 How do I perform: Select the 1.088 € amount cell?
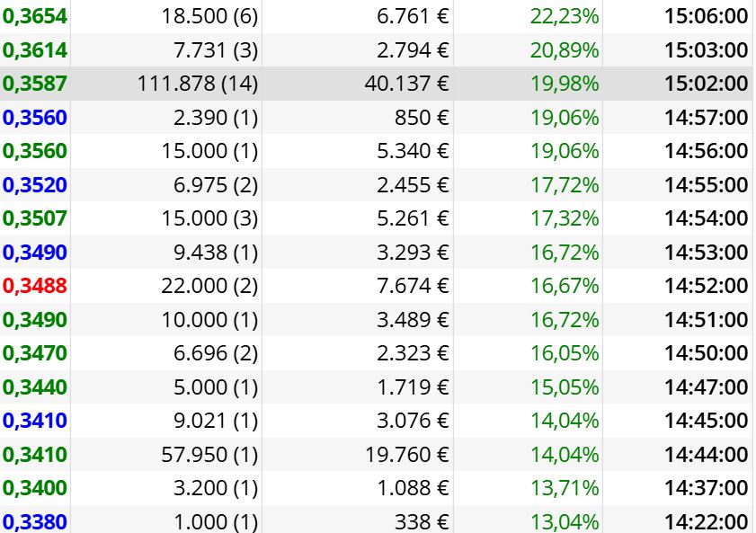[413, 488]
